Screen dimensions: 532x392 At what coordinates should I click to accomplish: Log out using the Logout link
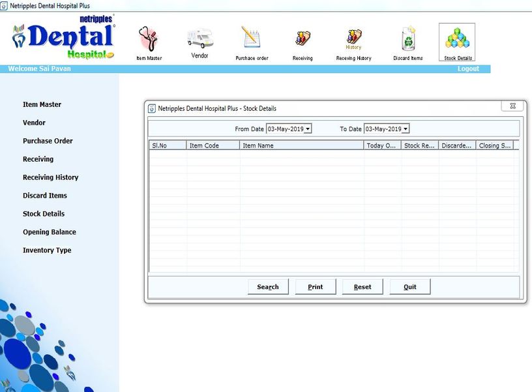point(468,68)
